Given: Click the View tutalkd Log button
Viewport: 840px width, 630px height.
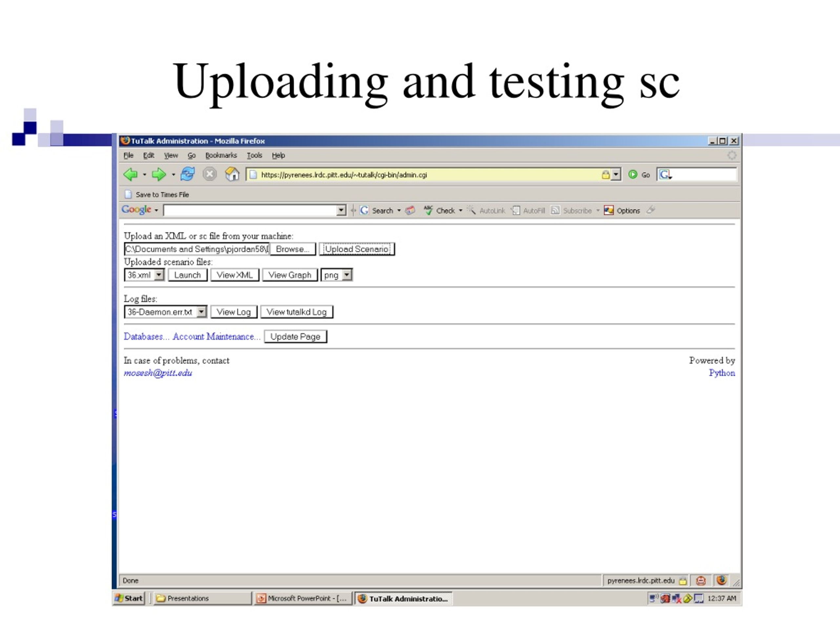Looking at the screenshot, I should click(297, 312).
